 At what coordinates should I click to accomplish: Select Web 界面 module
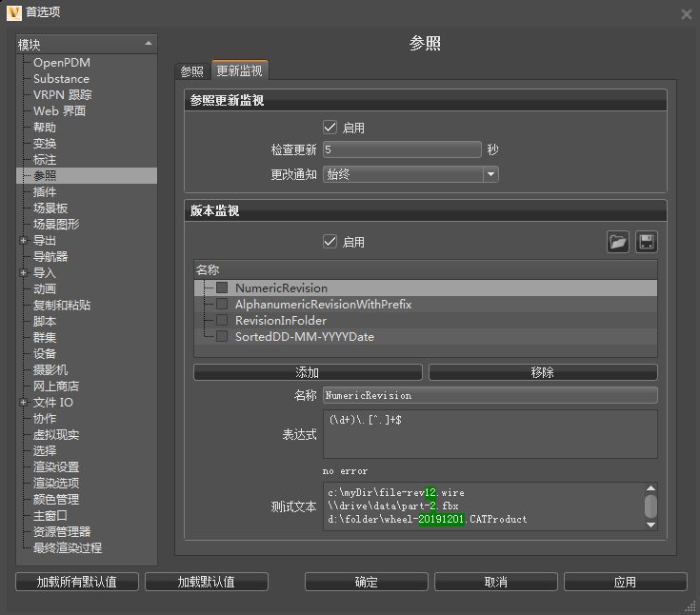(x=59, y=110)
